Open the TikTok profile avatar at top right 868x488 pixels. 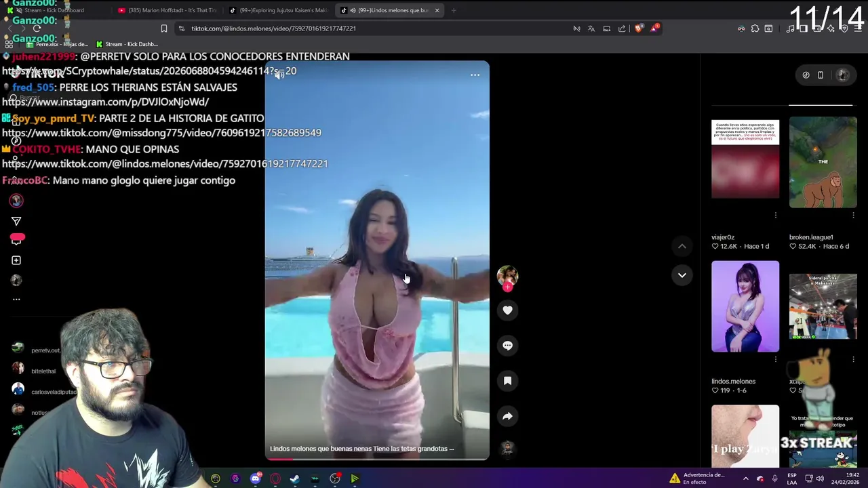[x=843, y=75]
